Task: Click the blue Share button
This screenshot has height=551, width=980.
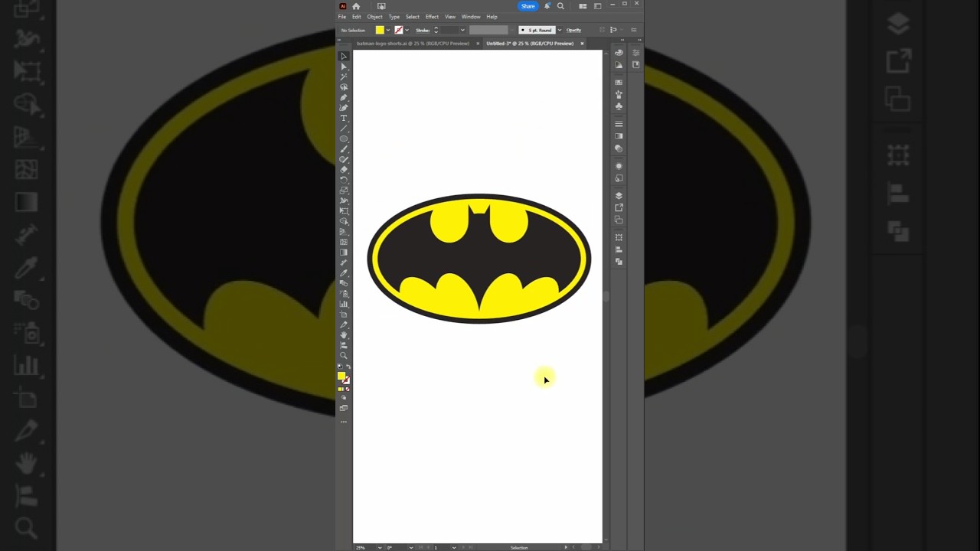Action: click(528, 6)
